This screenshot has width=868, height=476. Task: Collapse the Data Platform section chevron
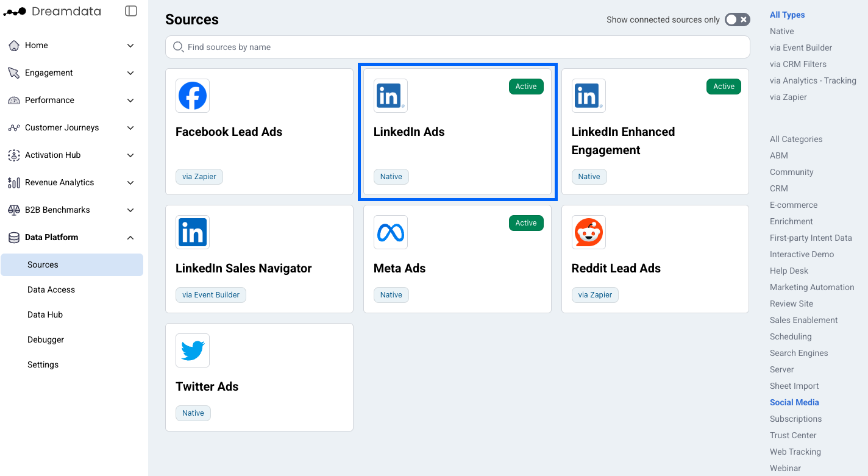(x=130, y=238)
